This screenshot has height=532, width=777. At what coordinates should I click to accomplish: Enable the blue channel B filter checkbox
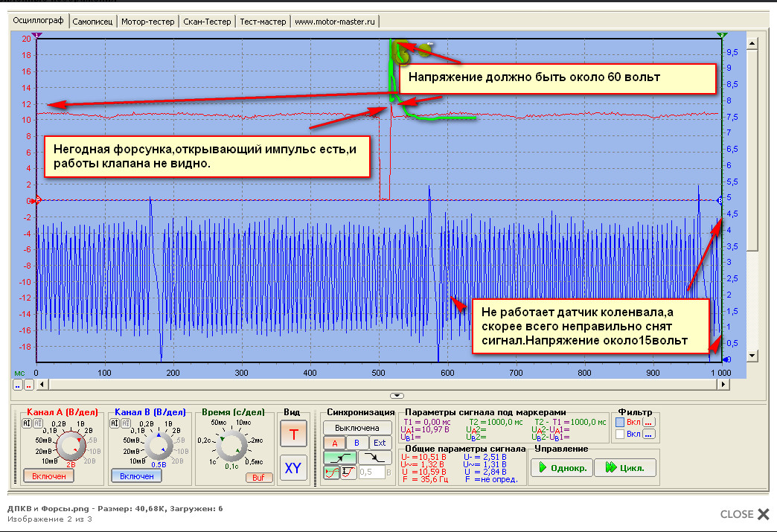tap(619, 435)
